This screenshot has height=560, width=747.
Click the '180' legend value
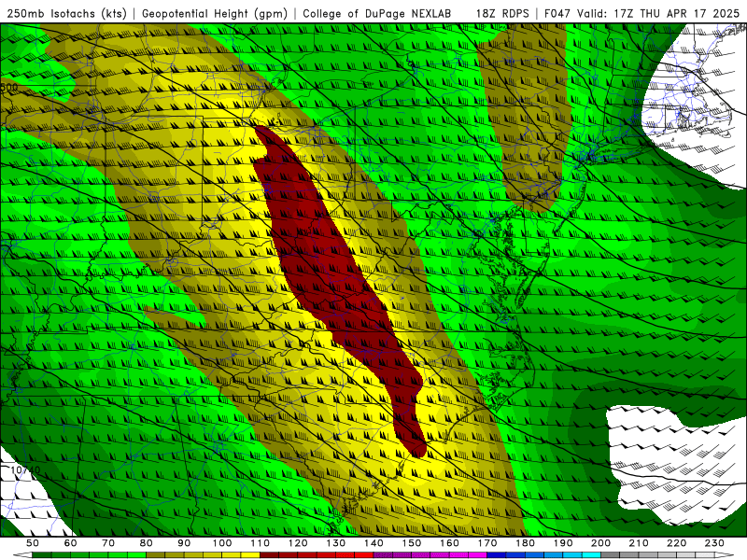(525, 543)
